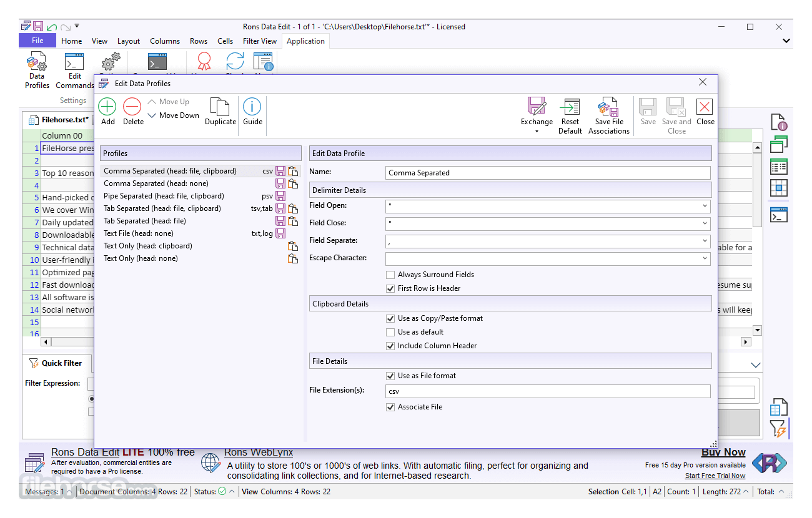
Task: Open the quick access toolbar dropdown arrow
Action: pyautogui.click(x=77, y=26)
